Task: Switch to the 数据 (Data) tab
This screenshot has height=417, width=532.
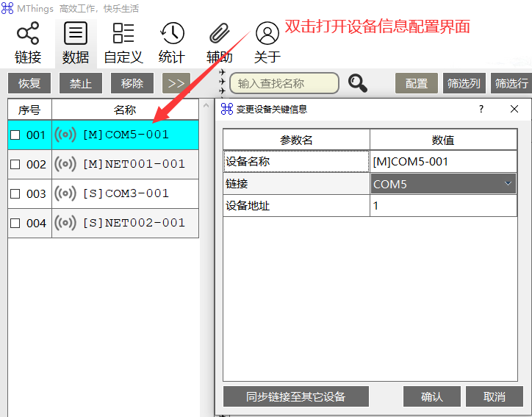Action: click(76, 43)
